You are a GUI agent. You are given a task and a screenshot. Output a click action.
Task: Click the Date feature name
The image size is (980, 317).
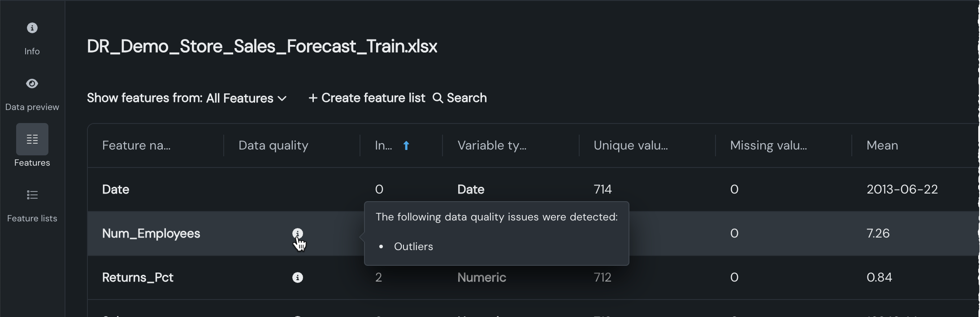coord(116,189)
